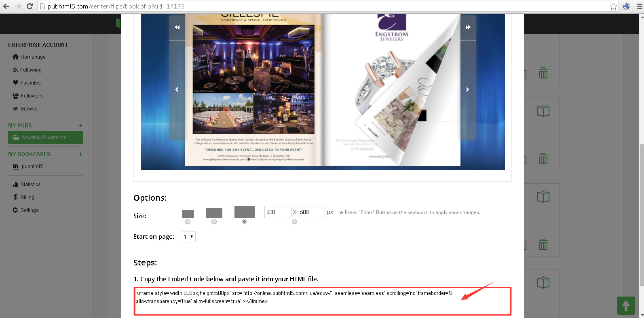Bookmark this page with the star icon
Screen dimensions: 644x318
coord(613,6)
